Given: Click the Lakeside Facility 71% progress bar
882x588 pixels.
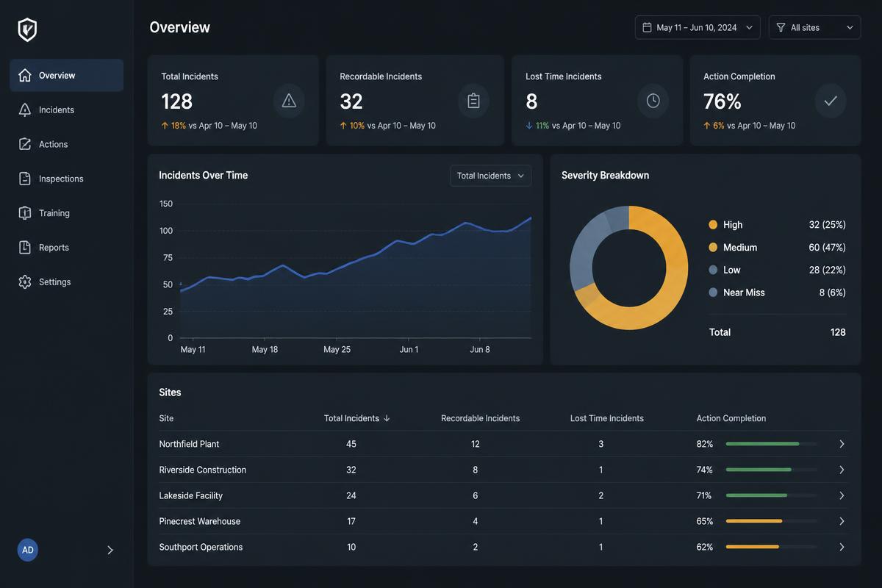Looking at the screenshot, I should coord(772,495).
